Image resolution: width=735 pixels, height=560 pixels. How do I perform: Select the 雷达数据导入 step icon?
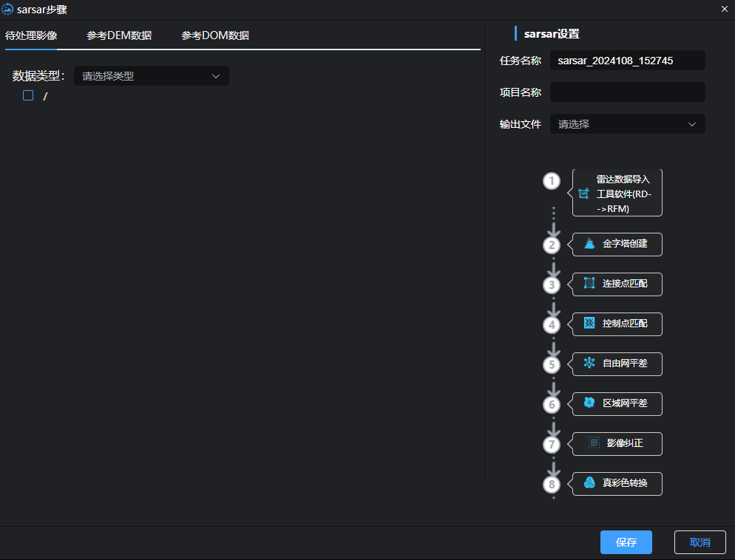click(583, 193)
